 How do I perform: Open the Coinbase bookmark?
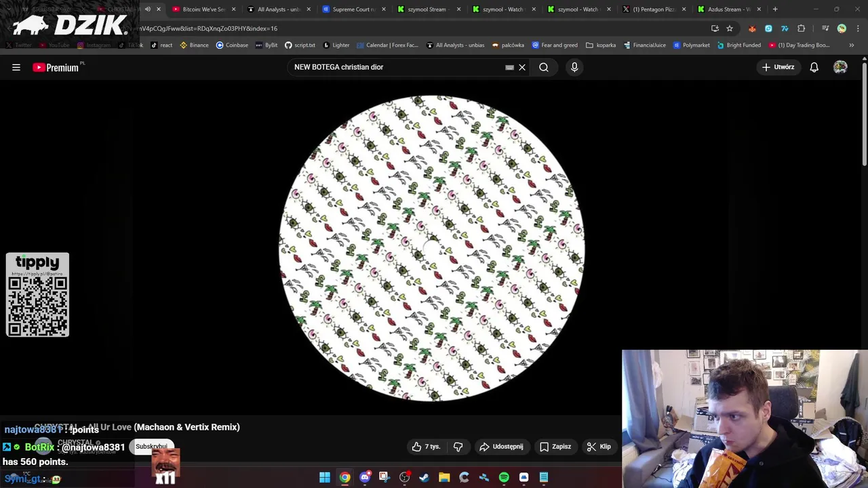[x=232, y=45]
